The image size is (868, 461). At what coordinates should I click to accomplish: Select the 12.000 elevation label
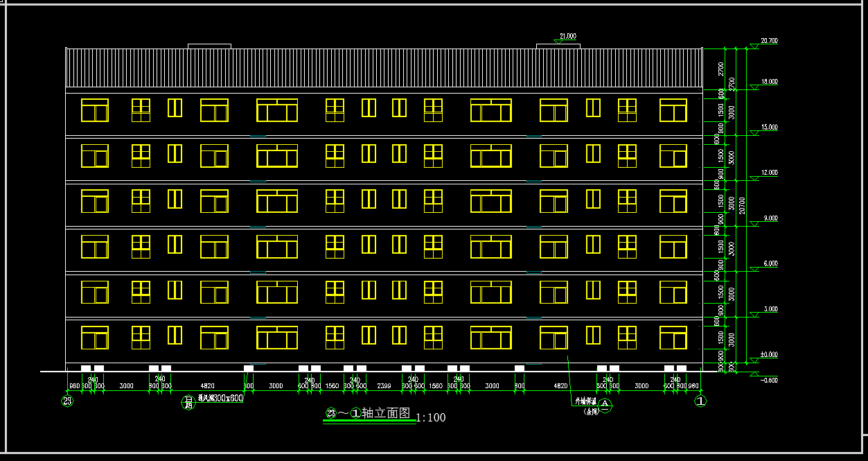click(770, 173)
